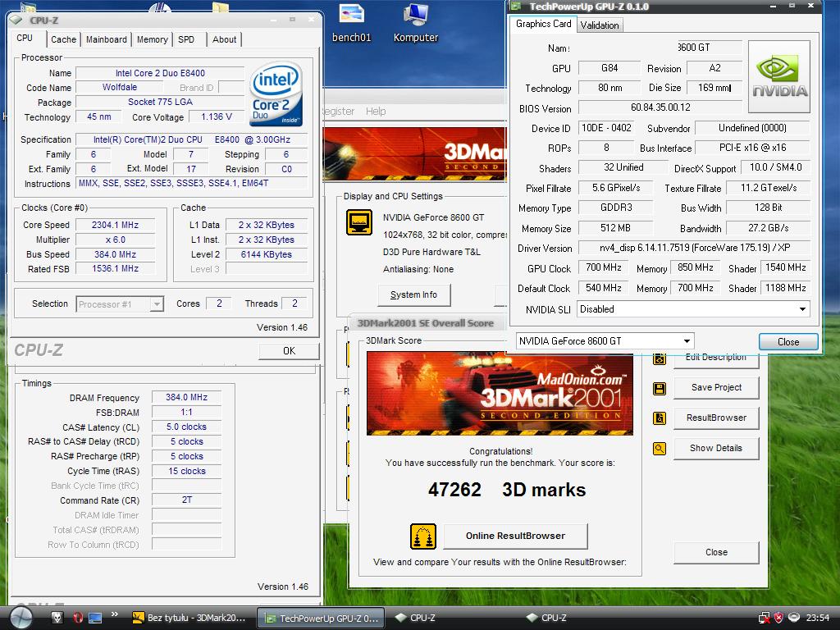Switch to the About tab

click(224, 39)
